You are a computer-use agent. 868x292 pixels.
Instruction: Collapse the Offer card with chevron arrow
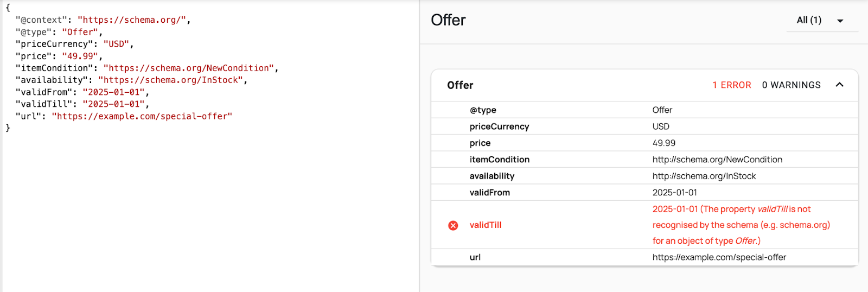839,85
